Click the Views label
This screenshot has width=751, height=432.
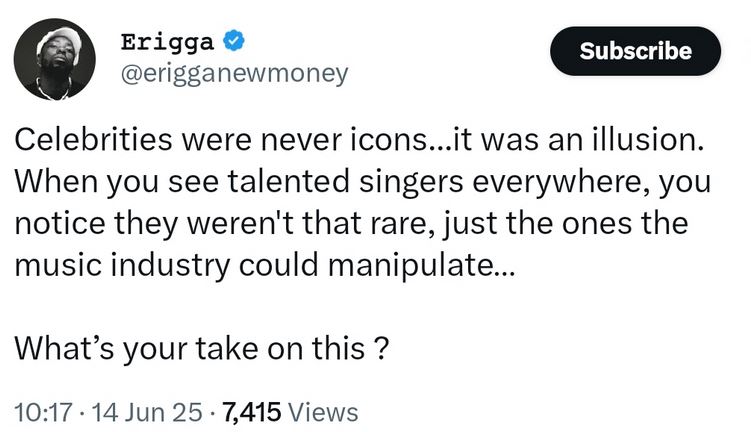(323, 410)
